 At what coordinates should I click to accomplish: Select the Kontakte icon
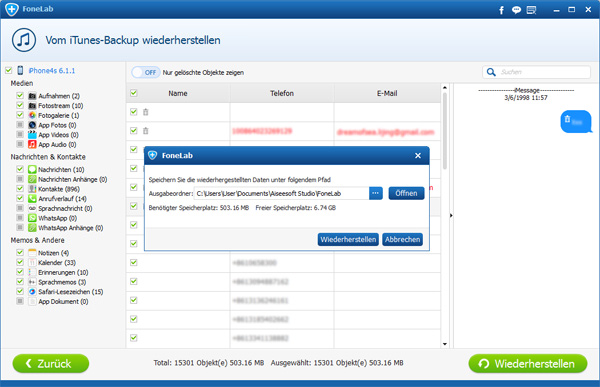click(x=32, y=189)
